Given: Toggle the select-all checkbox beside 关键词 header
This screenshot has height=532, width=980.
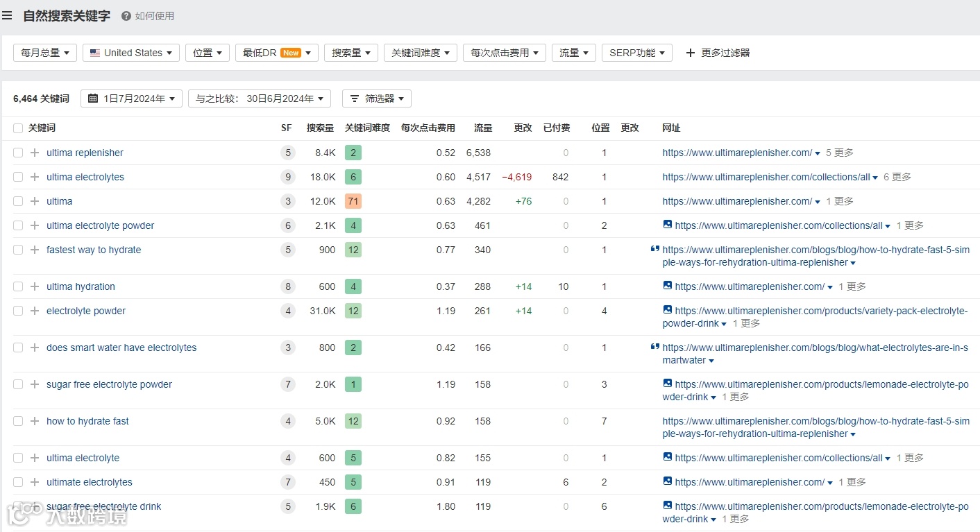Looking at the screenshot, I should click(x=18, y=128).
